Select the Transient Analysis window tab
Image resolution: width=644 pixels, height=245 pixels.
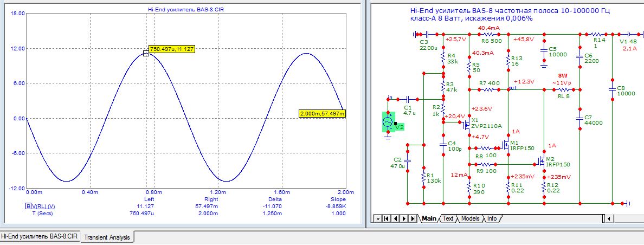click(107, 237)
